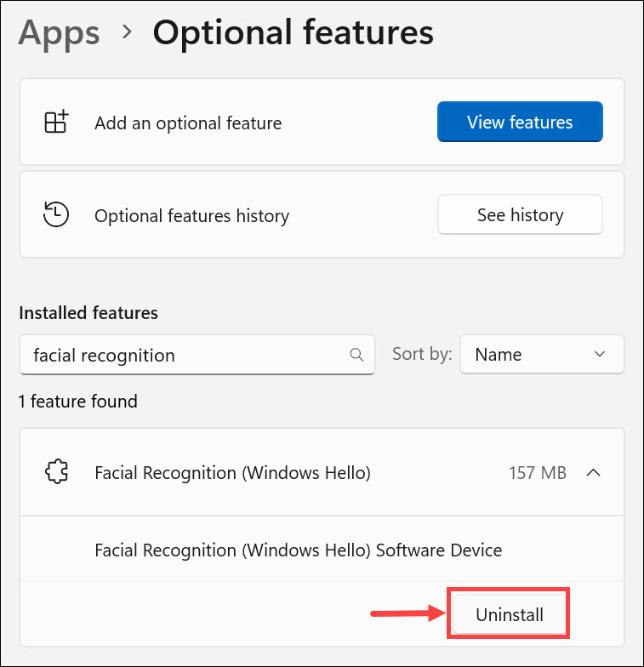Select Facial Recognition (Windows Hello) entry title

(232, 473)
